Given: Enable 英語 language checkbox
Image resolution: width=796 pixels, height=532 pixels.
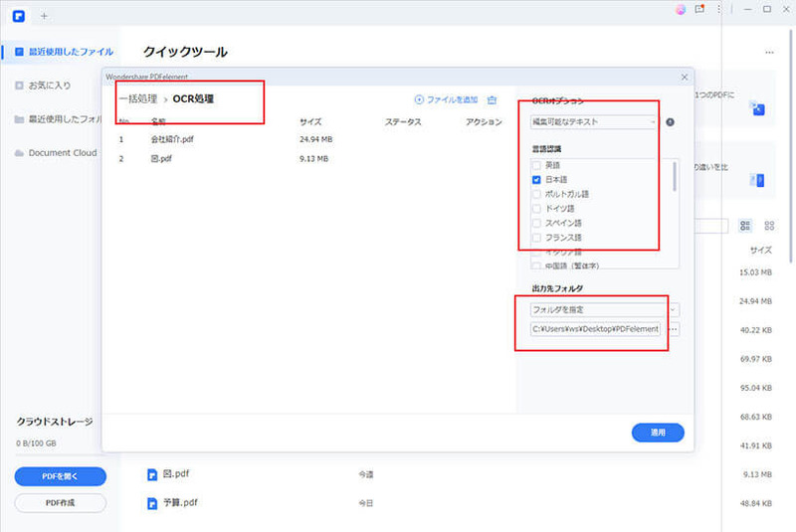Looking at the screenshot, I should 536,165.
